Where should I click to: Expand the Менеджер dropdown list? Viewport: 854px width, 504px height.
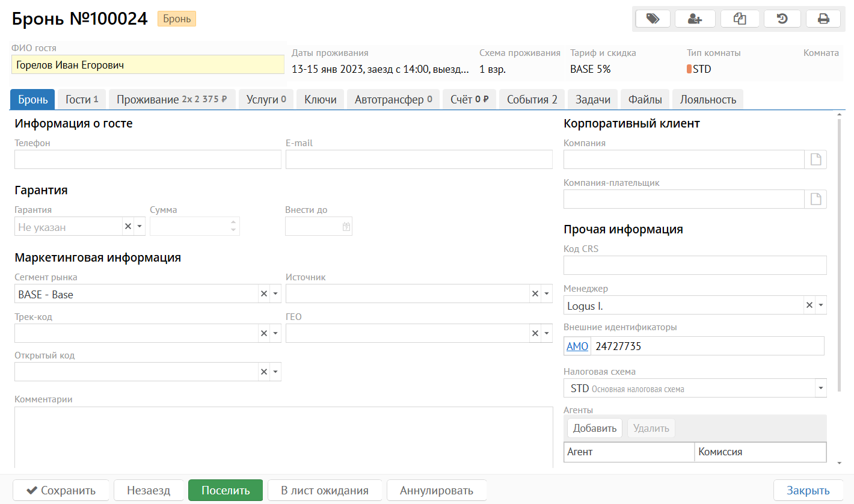click(x=820, y=306)
